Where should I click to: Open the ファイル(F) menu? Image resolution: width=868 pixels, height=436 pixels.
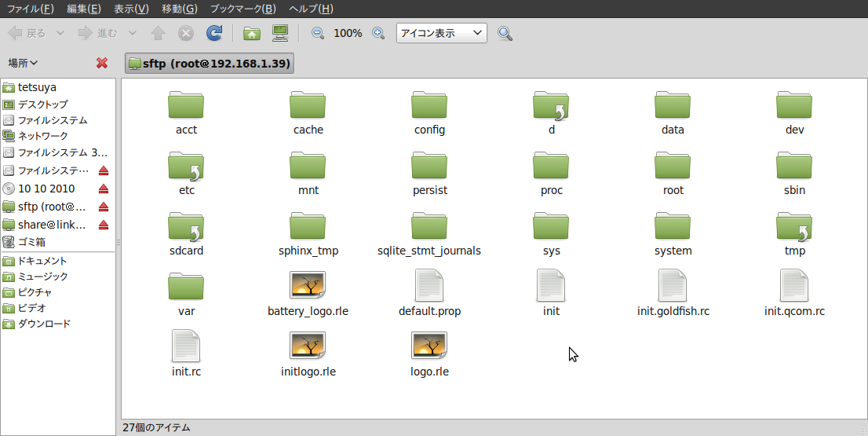point(31,9)
